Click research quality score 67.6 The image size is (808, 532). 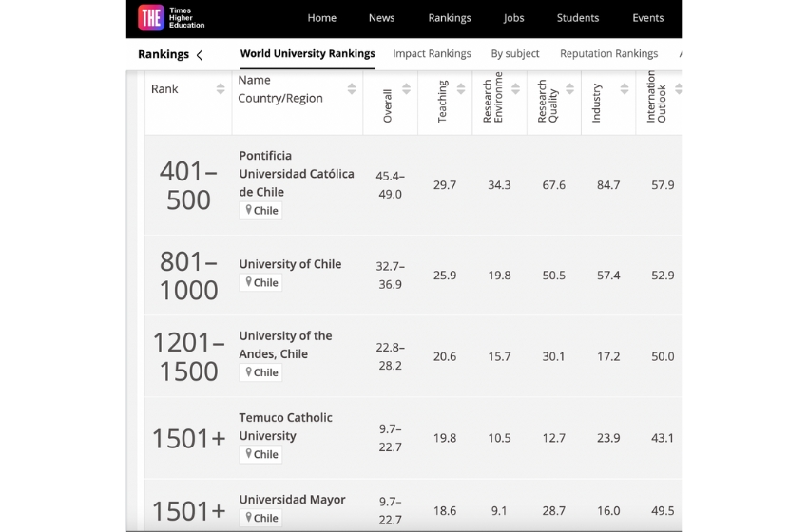(x=554, y=185)
